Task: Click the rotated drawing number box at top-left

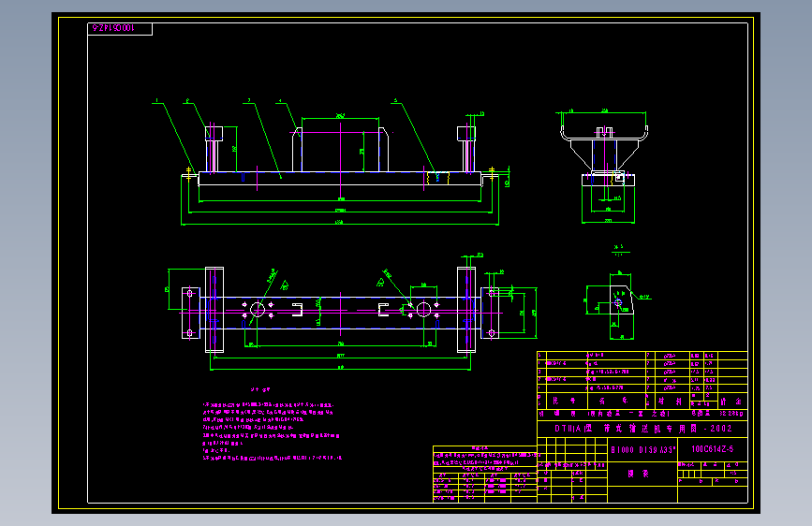Action: tap(120, 28)
